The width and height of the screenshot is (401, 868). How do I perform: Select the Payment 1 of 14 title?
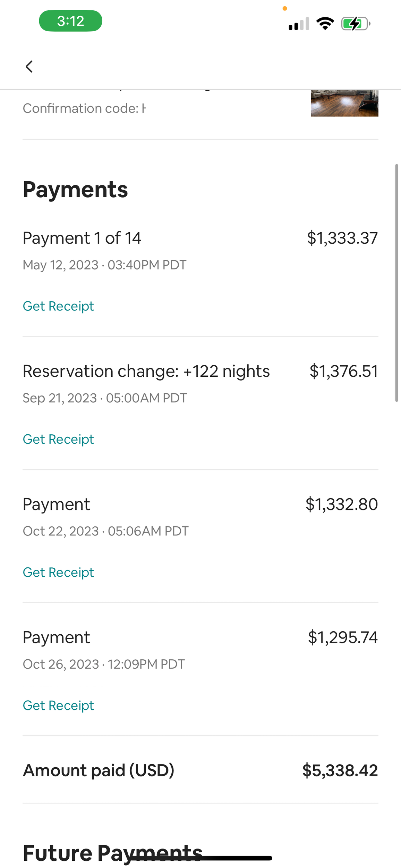(82, 238)
